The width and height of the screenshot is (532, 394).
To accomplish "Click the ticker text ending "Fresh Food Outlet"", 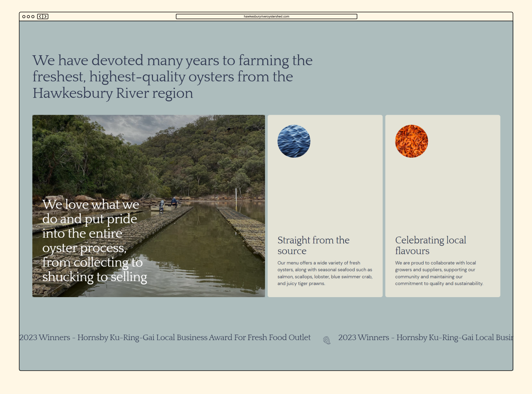I will (x=165, y=338).
